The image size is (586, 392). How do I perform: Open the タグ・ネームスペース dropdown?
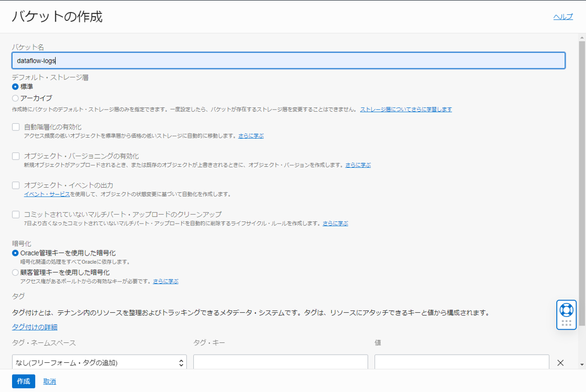pyautogui.click(x=99, y=363)
